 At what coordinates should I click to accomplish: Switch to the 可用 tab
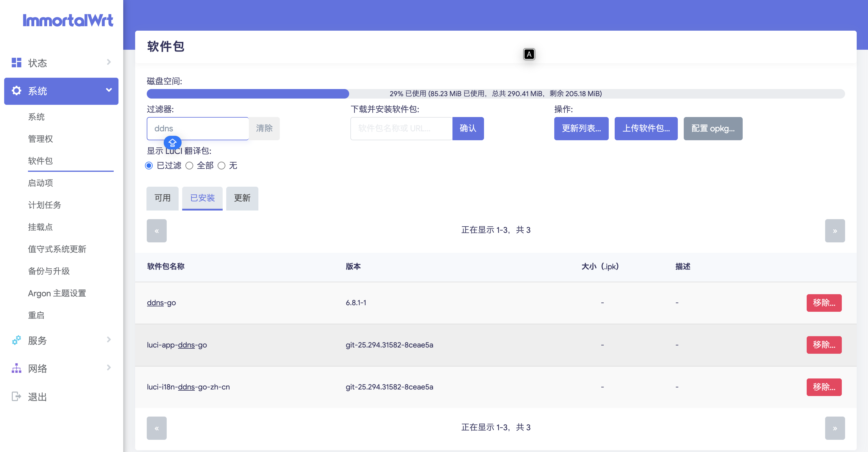pos(163,198)
